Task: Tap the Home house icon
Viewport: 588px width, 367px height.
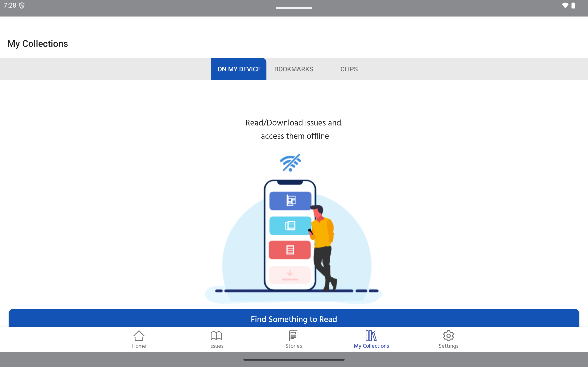Action: 139,336
